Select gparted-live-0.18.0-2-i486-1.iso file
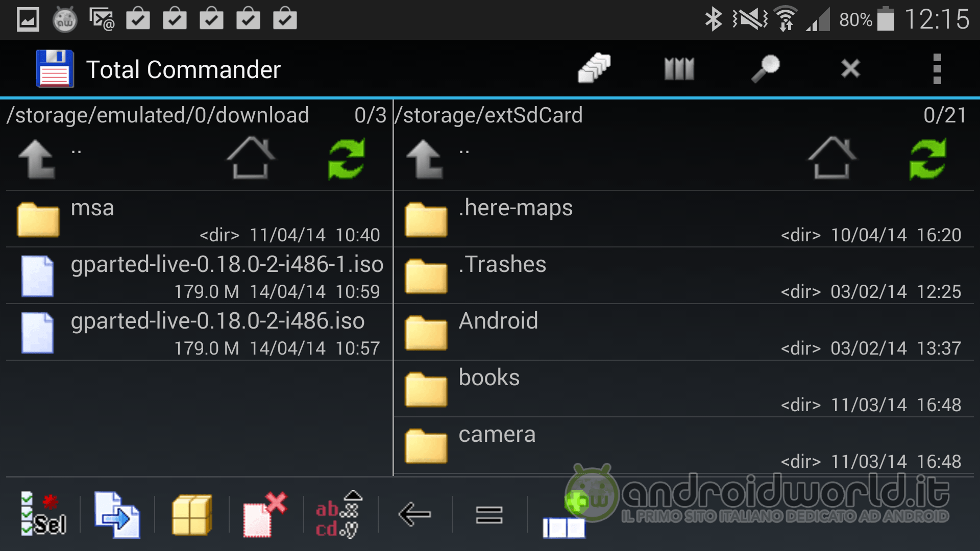The image size is (980, 551). (226, 275)
